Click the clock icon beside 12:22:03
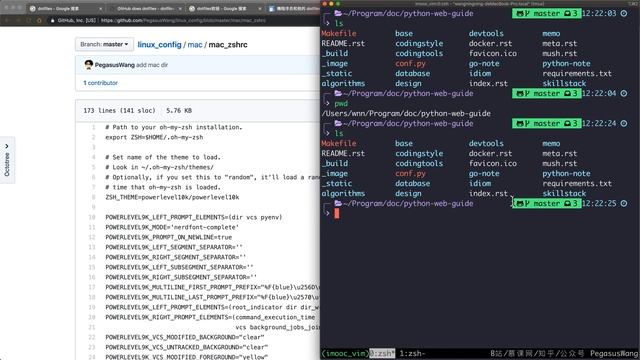 coord(624,13)
